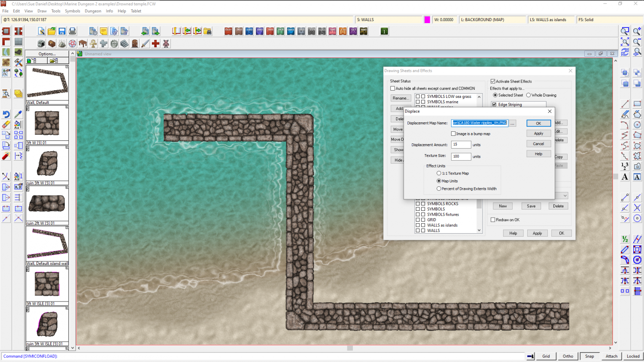Select the wooden door symbol catalog icon
The height and width of the screenshot is (362, 644).
[135, 43]
